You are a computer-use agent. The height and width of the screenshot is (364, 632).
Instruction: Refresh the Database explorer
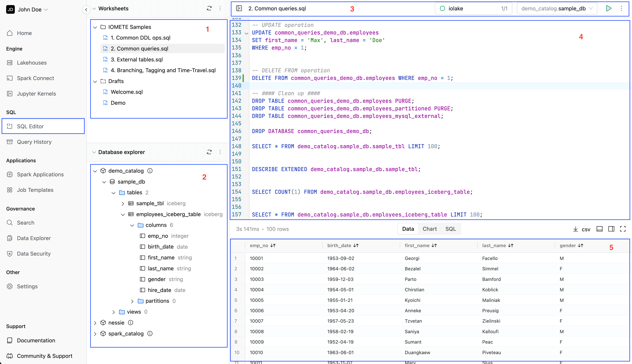coord(209,152)
